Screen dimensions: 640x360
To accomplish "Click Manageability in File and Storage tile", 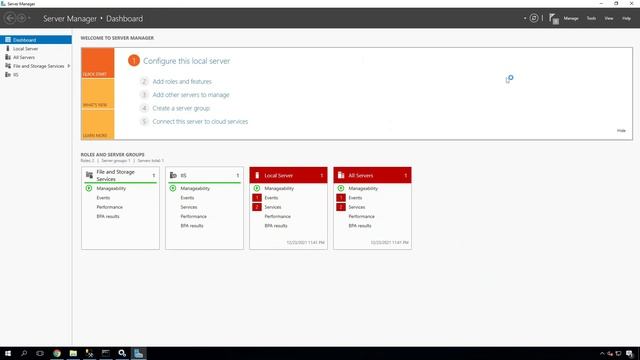I will (111, 189).
